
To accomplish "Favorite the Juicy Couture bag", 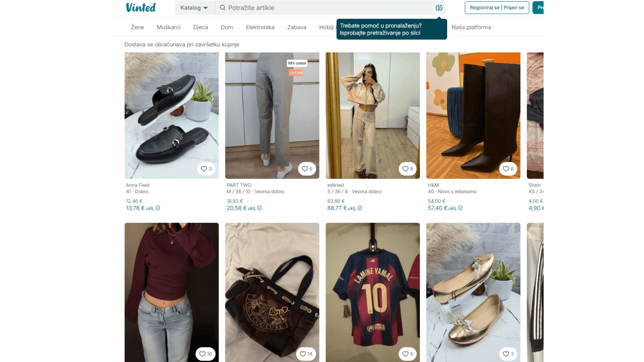I will [306, 354].
